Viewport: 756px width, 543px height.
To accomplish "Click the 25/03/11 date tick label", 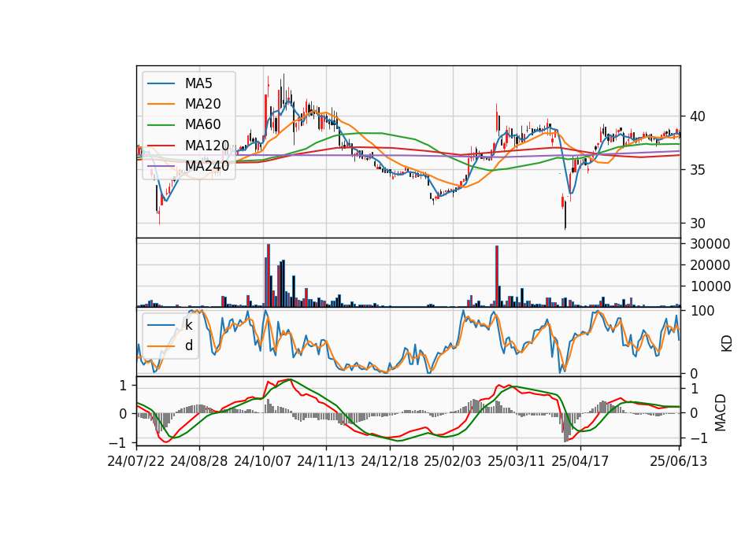I will pos(517,461).
